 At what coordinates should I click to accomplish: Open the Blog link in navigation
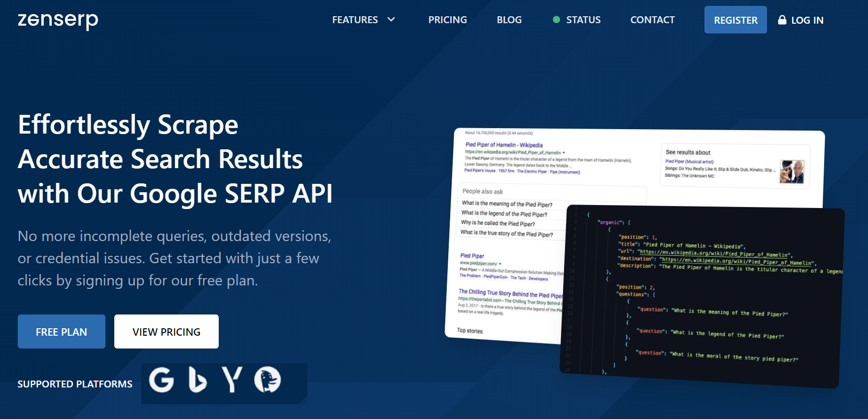point(509,20)
